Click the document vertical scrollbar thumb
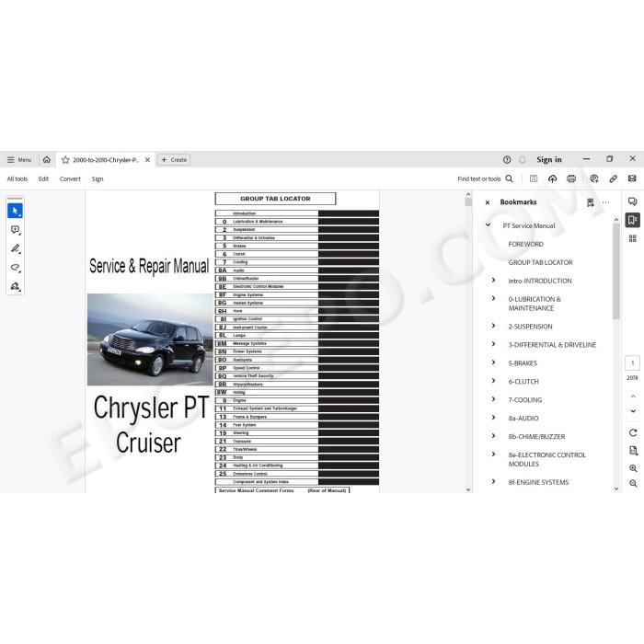This screenshot has width=644, height=644. pyautogui.click(x=468, y=202)
